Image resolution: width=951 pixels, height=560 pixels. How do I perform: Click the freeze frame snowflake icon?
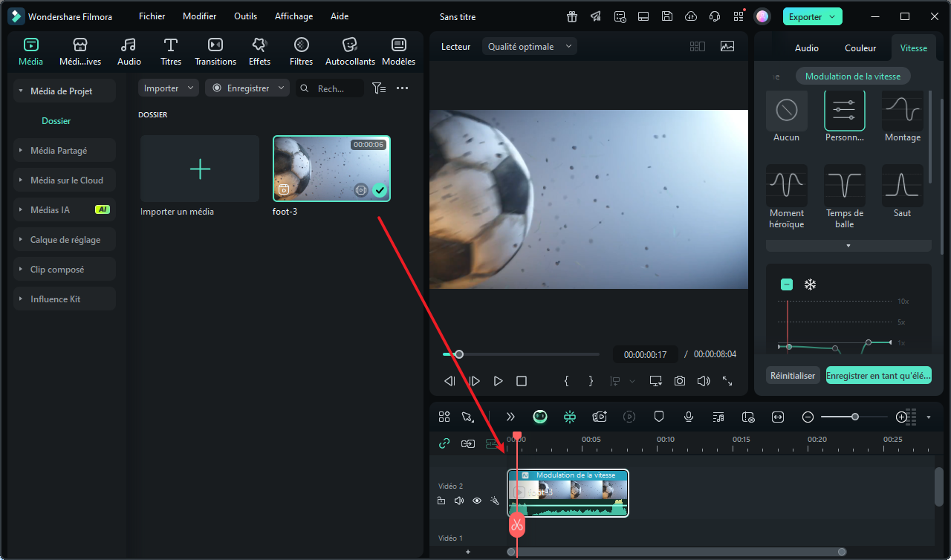pyautogui.click(x=811, y=284)
